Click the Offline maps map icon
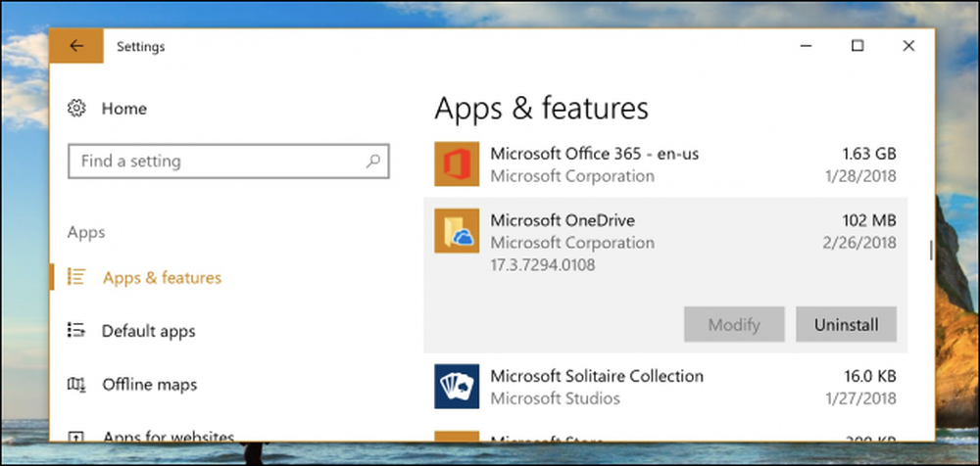Viewport: 980px width, 466px height. 75,384
